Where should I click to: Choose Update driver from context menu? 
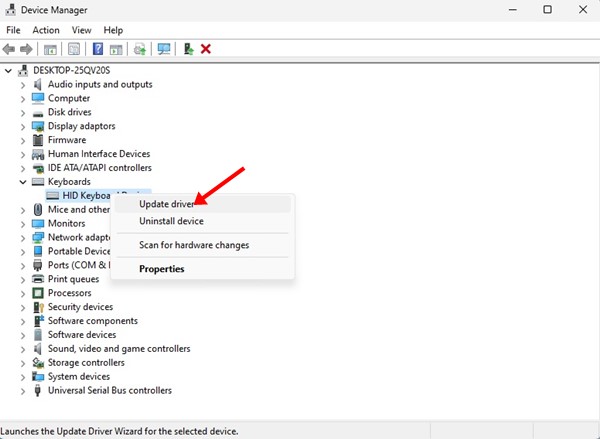tap(203, 204)
